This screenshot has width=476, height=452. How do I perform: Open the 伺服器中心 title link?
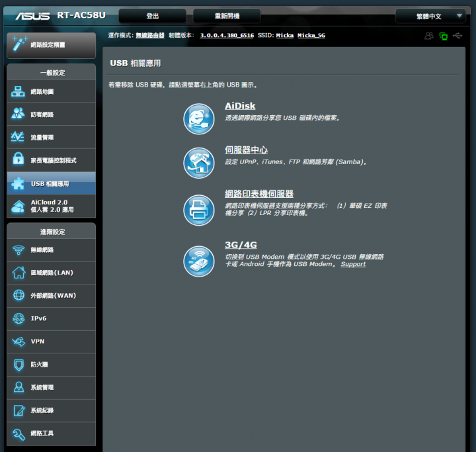(x=246, y=150)
